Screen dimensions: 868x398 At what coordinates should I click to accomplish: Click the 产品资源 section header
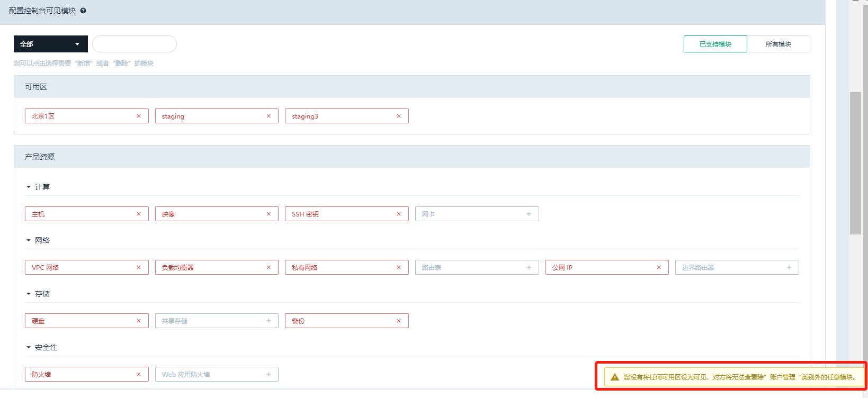(412, 157)
